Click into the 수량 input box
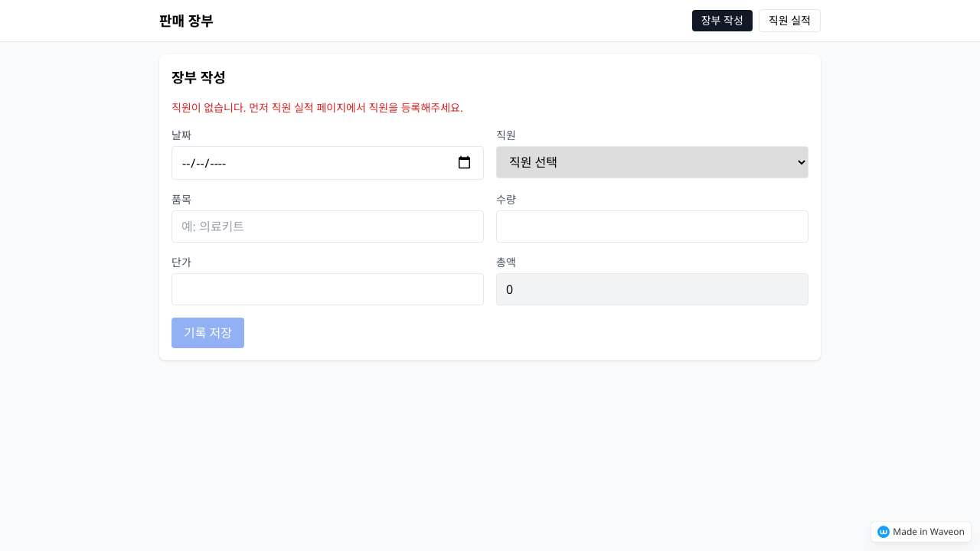Viewport: 980px width, 551px height. 652,227
